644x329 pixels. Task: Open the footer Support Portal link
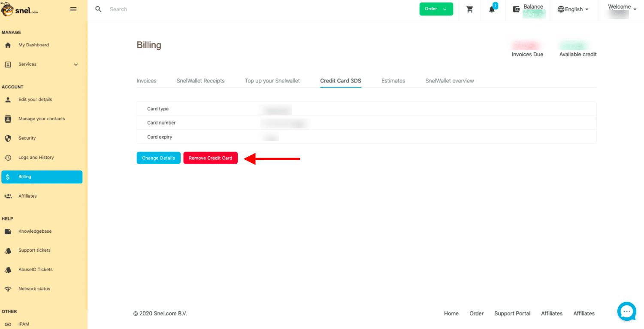tap(512, 314)
